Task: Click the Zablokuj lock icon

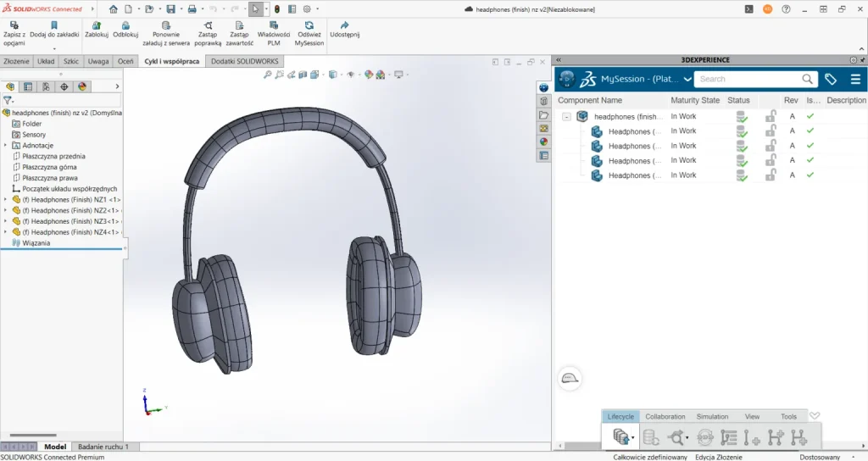Action: tap(97, 25)
